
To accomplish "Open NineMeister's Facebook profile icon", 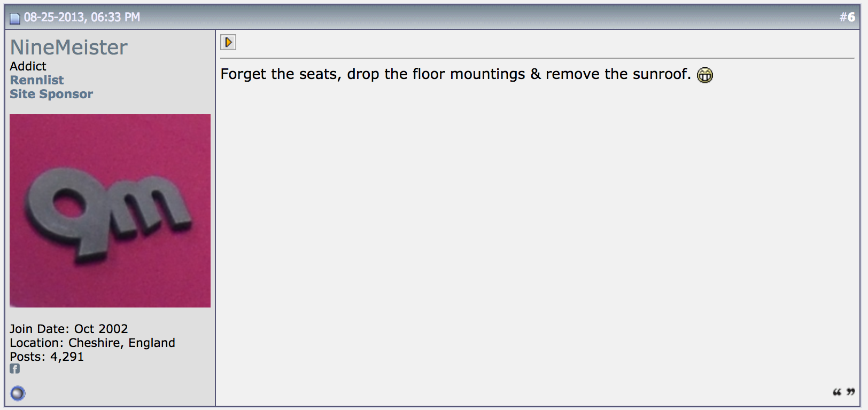I will pyautogui.click(x=14, y=369).
